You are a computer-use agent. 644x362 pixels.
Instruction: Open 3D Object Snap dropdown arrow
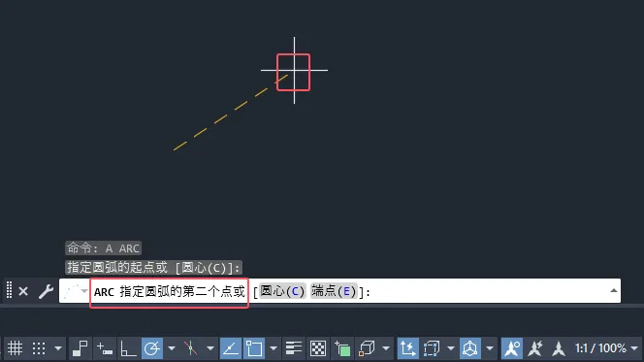pos(386,348)
